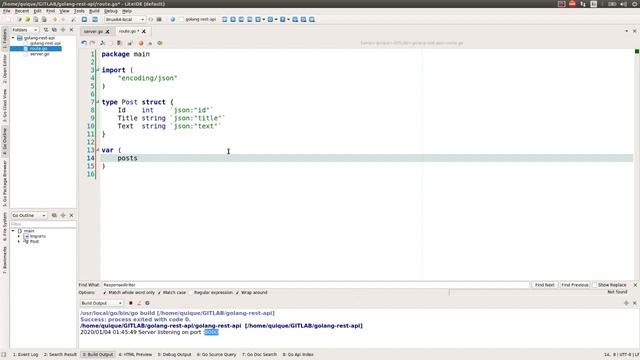Screen dimensions: 640x360
Task: Open the Go Outline panel selector dropdown
Action: 29,215
